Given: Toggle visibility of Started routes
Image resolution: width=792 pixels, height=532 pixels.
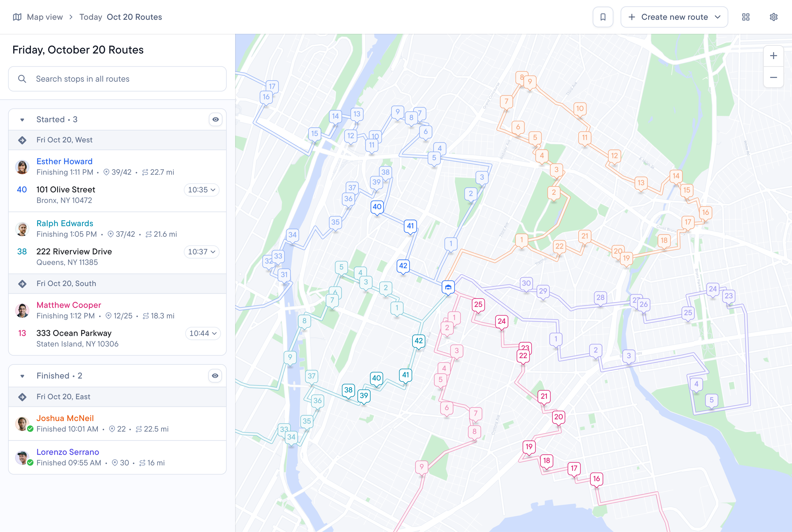Looking at the screenshot, I should pyautogui.click(x=216, y=119).
